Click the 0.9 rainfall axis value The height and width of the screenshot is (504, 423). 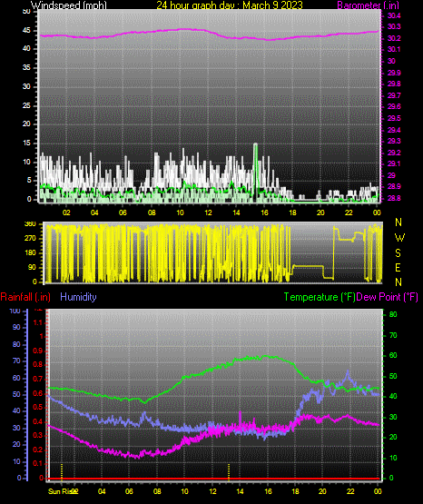pos(38,351)
